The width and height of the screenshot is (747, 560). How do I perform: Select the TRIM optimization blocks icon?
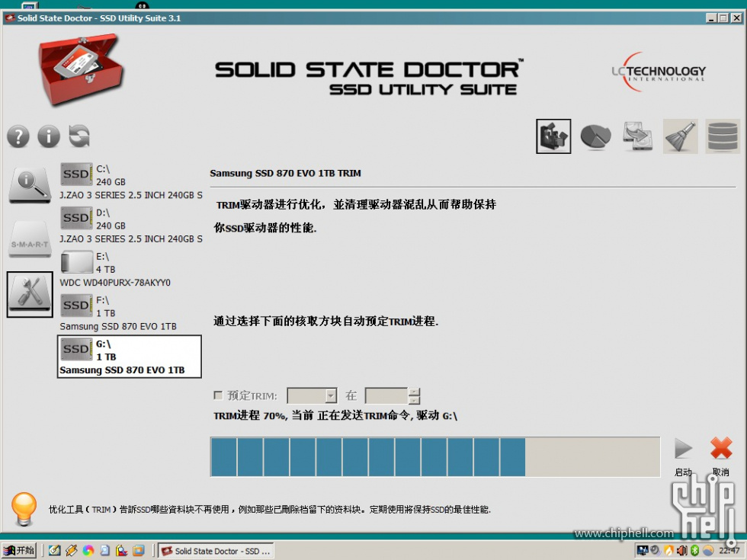553,136
